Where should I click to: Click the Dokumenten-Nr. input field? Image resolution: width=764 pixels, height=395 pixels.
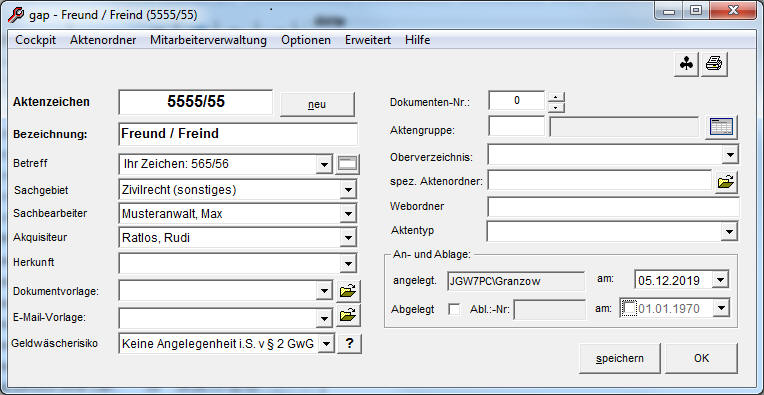click(x=516, y=101)
